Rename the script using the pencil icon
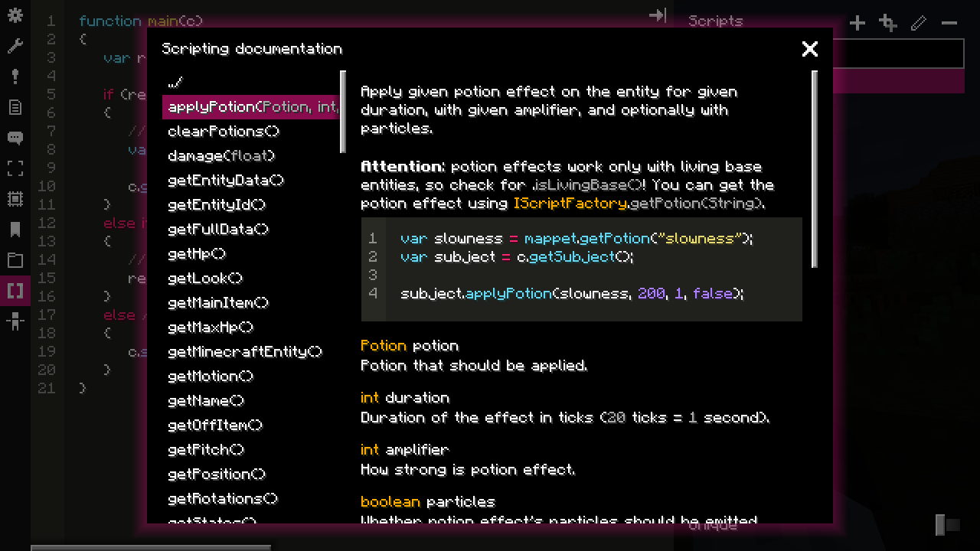Screen dimensions: 980x551 919,23
